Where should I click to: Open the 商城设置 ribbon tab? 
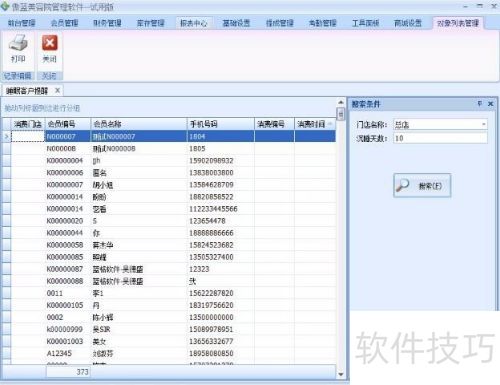(x=408, y=23)
